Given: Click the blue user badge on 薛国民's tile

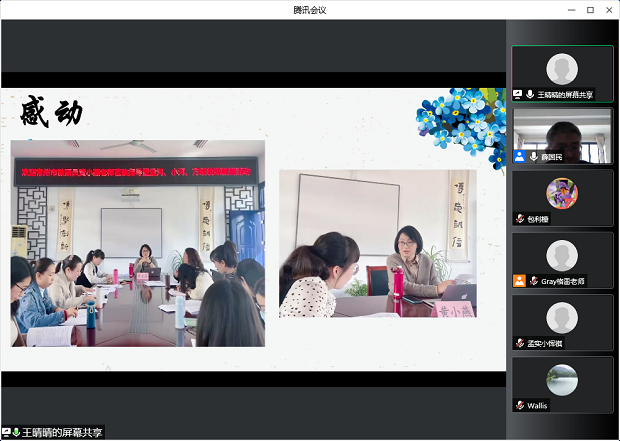Looking at the screenshot, I should pyautogui.click(x=520, y=157).
